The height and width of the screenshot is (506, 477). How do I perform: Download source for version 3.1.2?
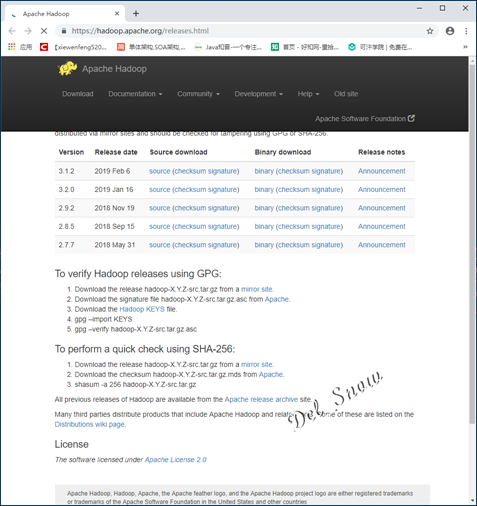coord(160,171)
